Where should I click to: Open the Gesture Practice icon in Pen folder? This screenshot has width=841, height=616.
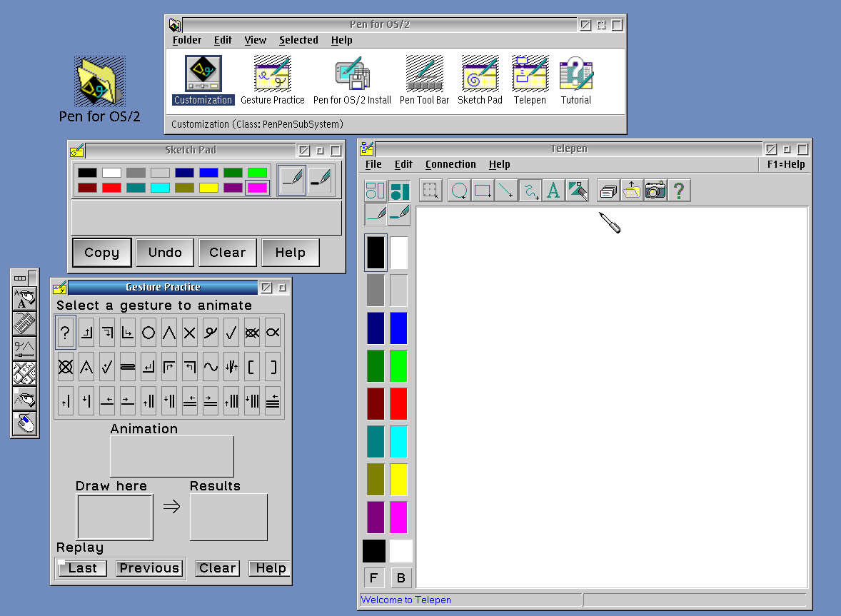click(273, 81)
